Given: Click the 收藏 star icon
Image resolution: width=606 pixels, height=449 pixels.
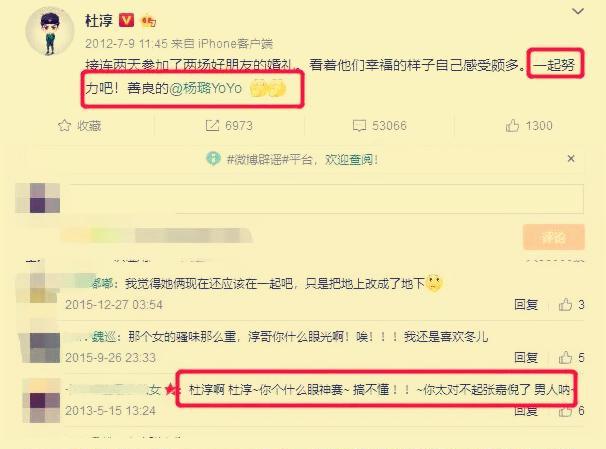Looking at the screenshot, I should [64, 126].
